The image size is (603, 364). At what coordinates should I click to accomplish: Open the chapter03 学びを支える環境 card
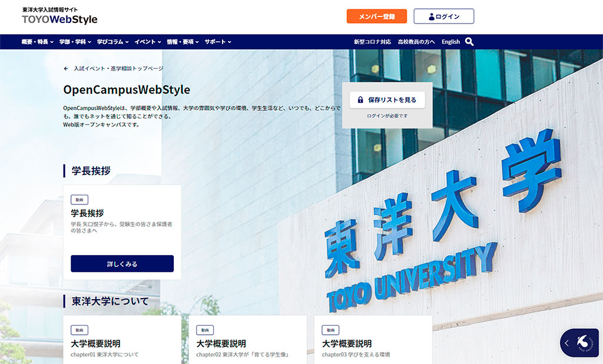point(373,340)
